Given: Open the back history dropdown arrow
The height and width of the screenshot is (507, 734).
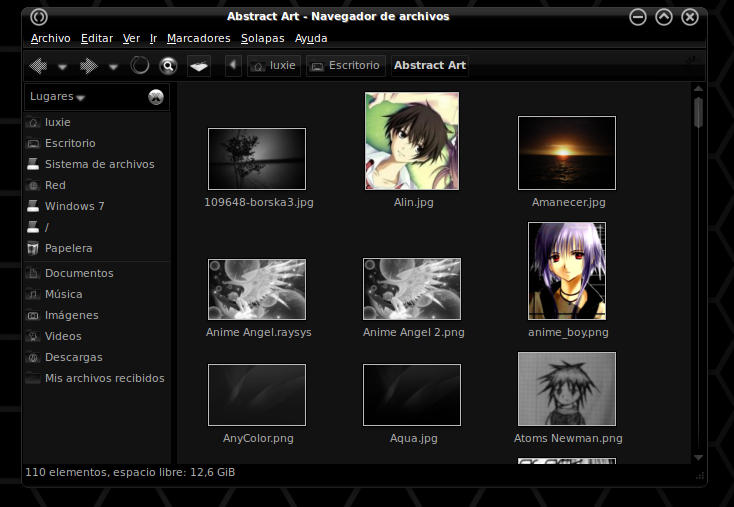Looking at the screenshot, I should point(62,67).
